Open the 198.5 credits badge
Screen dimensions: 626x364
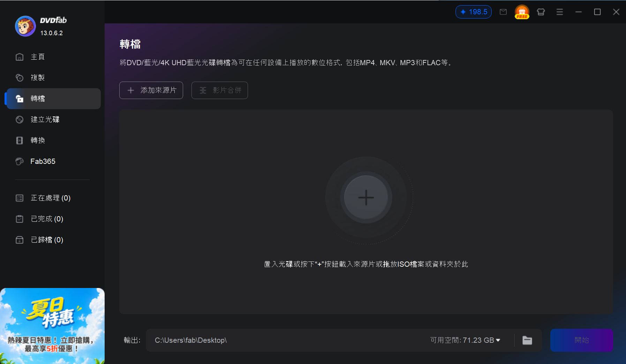coord(474,12)
